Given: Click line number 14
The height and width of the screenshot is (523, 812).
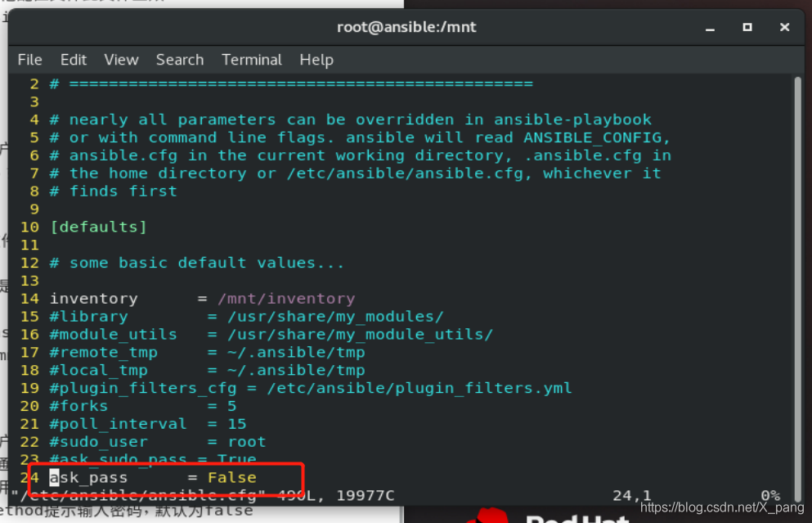Looking at the screenshot, I should click(29, 299).
